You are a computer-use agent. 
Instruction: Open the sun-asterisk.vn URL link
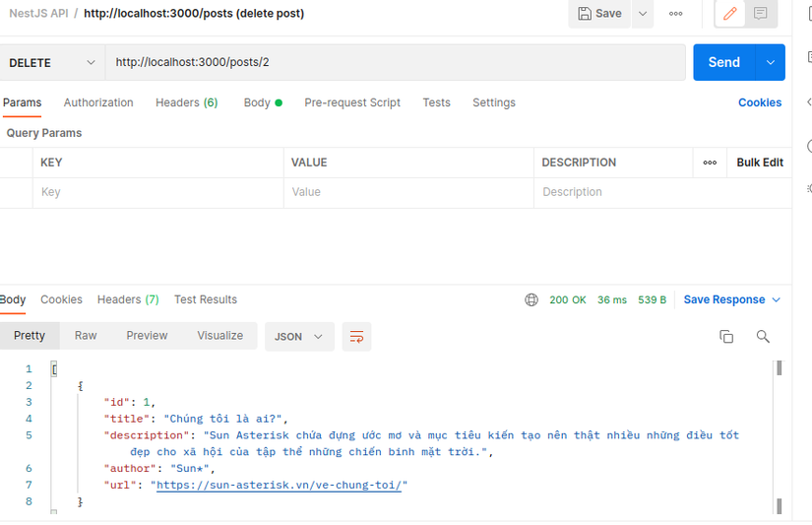pyautogui.click(x=281, y=486)
